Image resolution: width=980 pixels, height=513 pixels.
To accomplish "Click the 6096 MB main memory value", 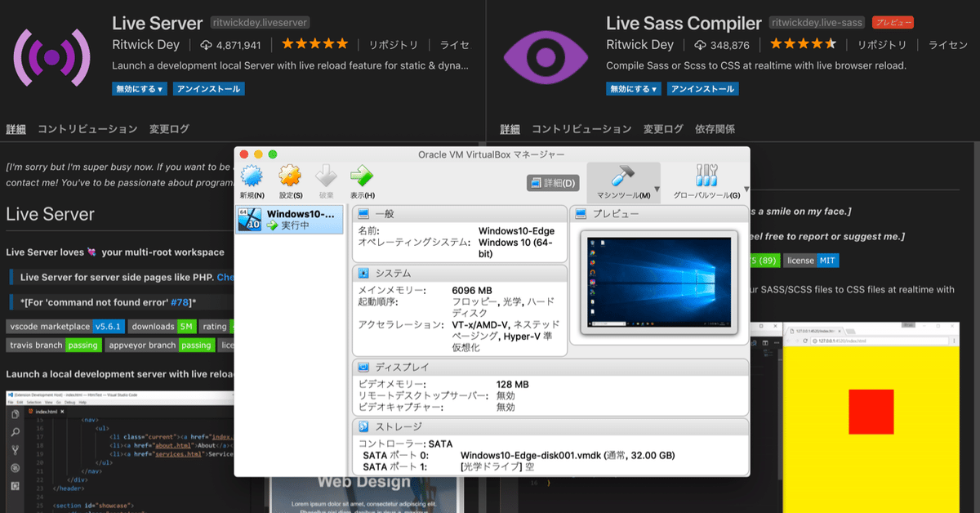I will pos(472,290).
